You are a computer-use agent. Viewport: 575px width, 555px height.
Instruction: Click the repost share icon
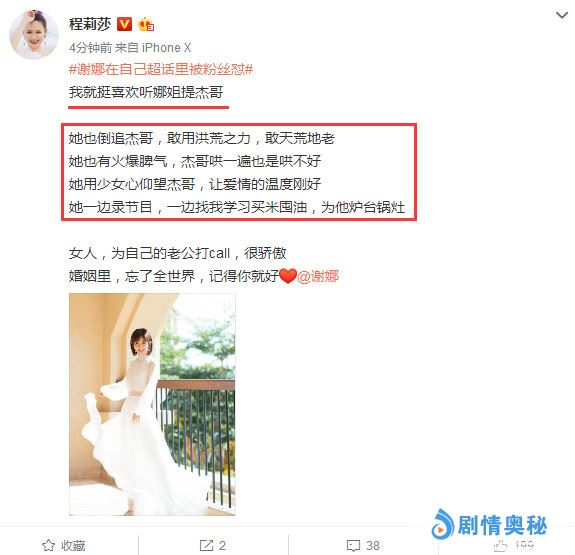pyautogui.click(x=206, y=545)
